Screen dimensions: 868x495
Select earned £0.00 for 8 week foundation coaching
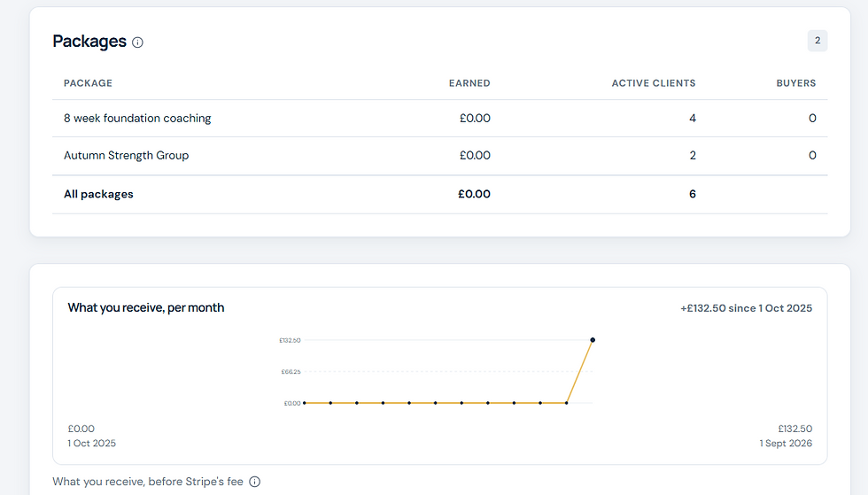click(475, 118)
